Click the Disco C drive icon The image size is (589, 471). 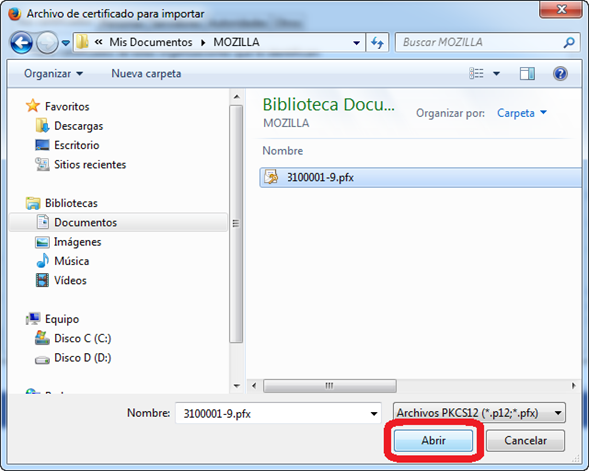click(x=42, y=338)
